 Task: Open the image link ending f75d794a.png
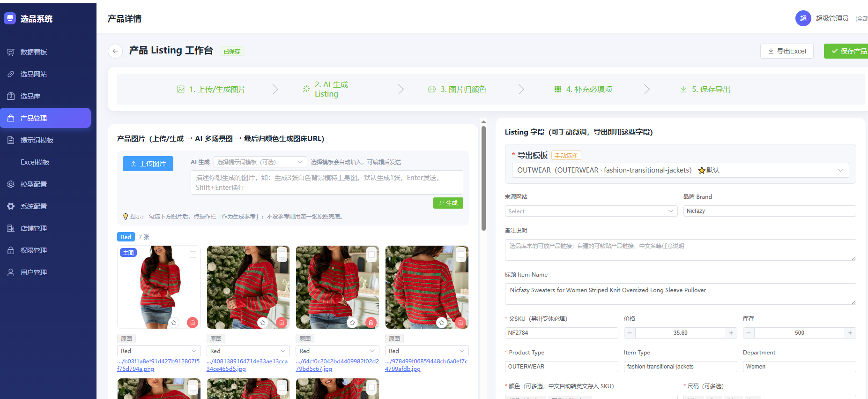coord(159,365)
